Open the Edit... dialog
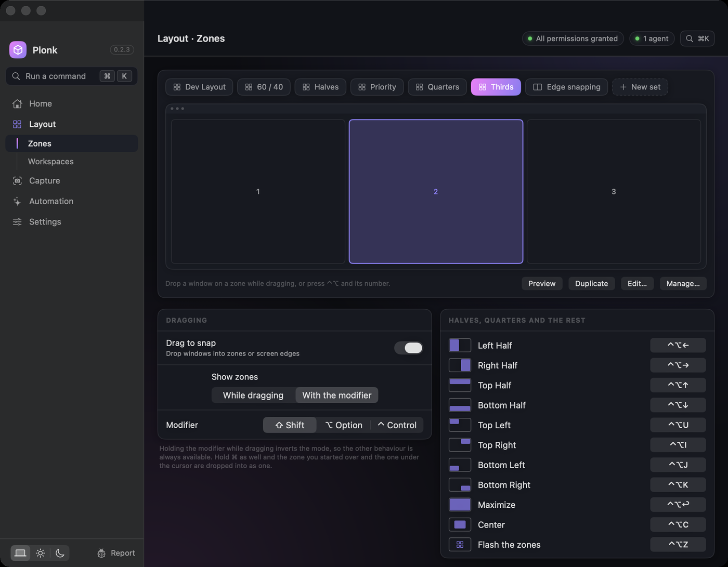The image size is (728, 567). click(x=637, y=283)
